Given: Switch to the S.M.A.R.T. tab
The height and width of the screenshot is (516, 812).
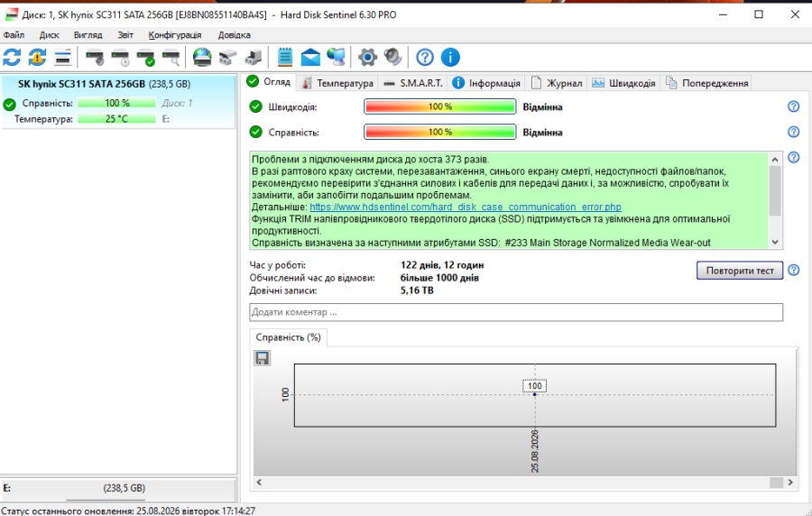Looking at the screenshot, I should 413,83.
